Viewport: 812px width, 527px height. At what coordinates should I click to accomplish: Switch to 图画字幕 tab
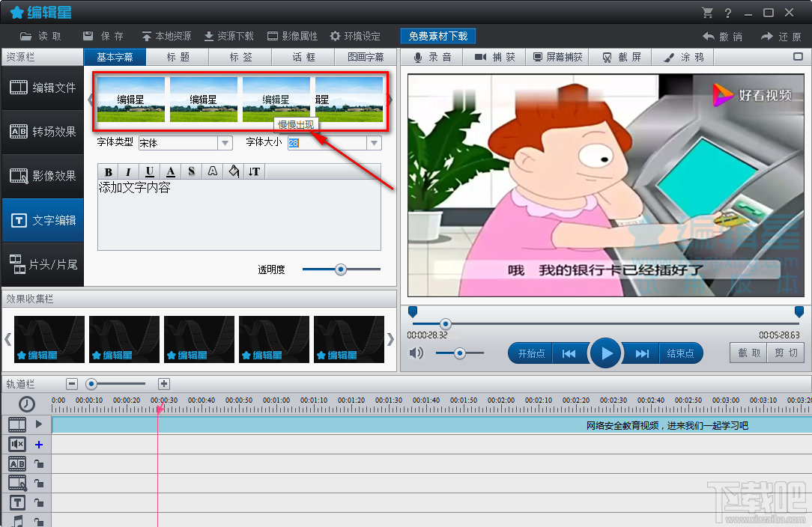coord(366,57)
